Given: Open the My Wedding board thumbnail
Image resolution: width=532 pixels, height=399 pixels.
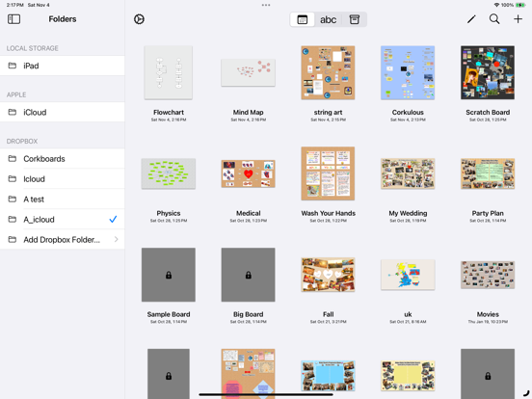Looking at the screenshot, I should 408,173.
